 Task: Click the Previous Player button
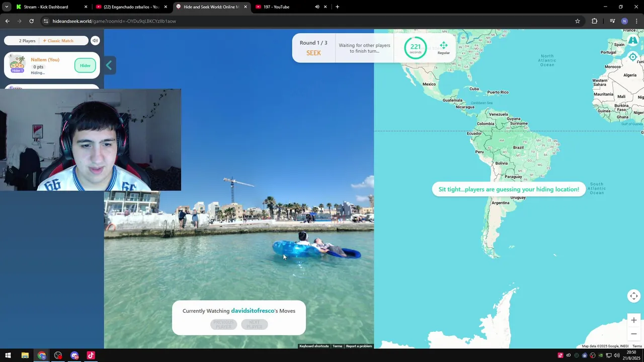point(223,325)
